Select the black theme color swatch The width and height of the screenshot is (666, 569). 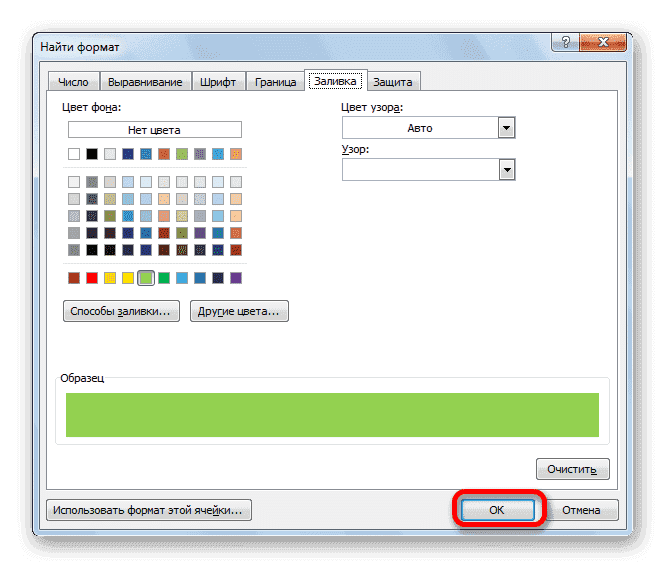coord(92,154)
